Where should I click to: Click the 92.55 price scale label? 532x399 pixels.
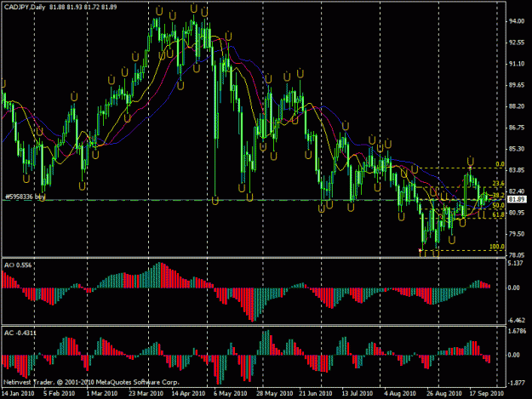click(517, 43)
